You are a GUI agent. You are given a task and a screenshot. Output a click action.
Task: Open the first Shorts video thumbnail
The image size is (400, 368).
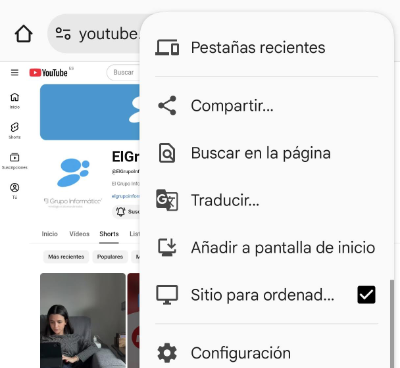pos(83,320)
